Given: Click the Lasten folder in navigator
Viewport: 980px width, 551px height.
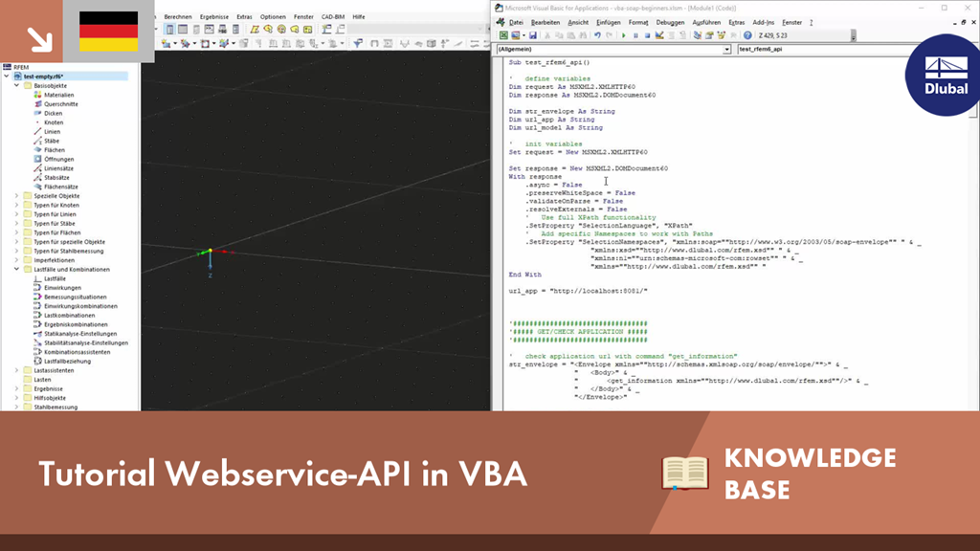Looking at the screenshot, I should point(42,380).
